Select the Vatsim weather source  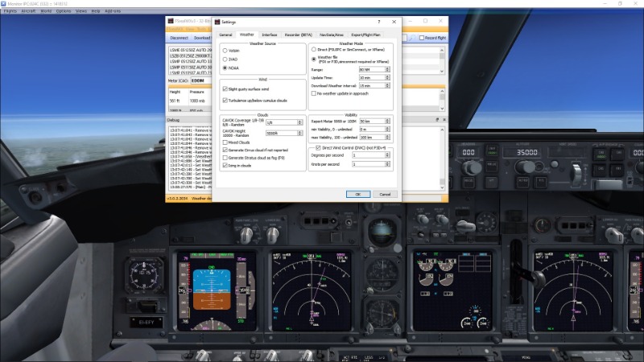[x=225, y=51]
